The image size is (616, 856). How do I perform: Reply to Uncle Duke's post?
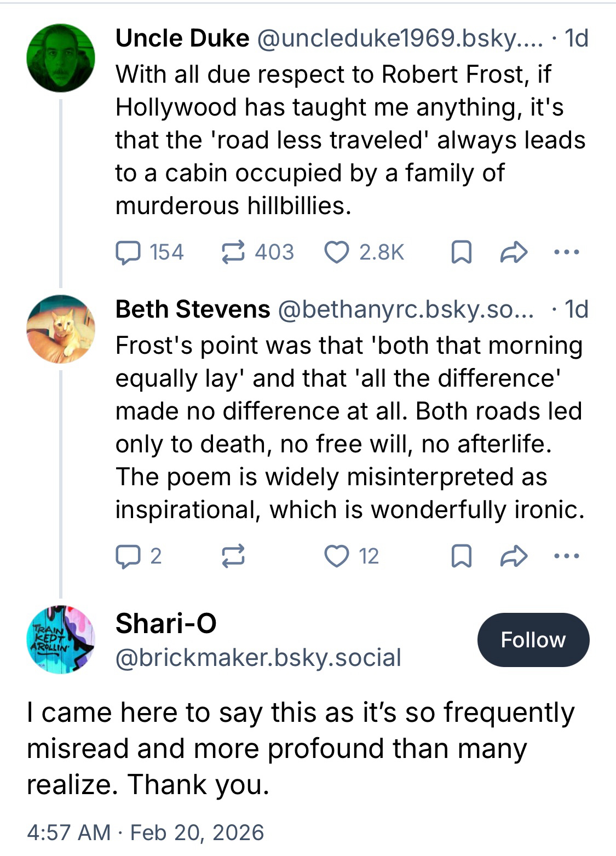pyautogui.click(x=128, y=252)
